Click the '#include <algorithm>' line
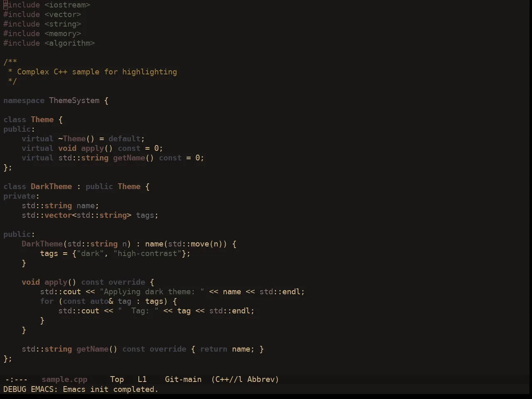 click(49, 43)
